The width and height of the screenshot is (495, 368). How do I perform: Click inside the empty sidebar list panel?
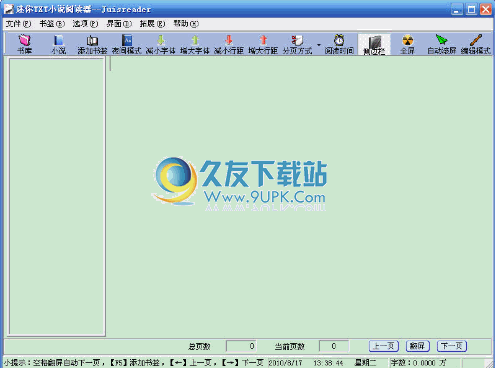pyautogui.click(x=57, y=197)
